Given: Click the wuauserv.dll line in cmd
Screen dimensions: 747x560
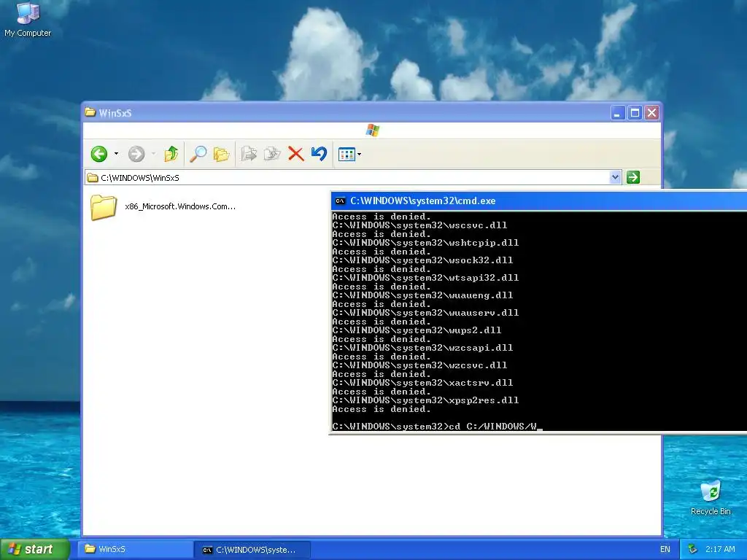Looking at the screenshot, I should pyautogui.click(x=425, y=313).
